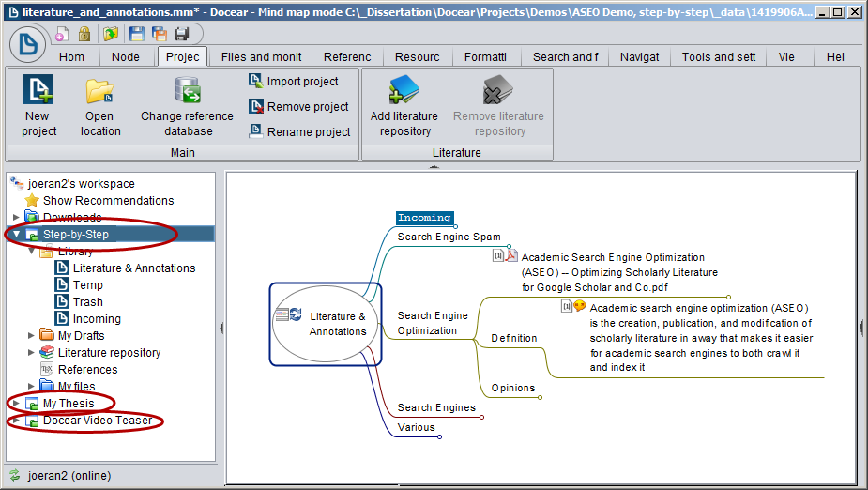Select the Definition node
The image size is (868, 490).
(513, 338)
